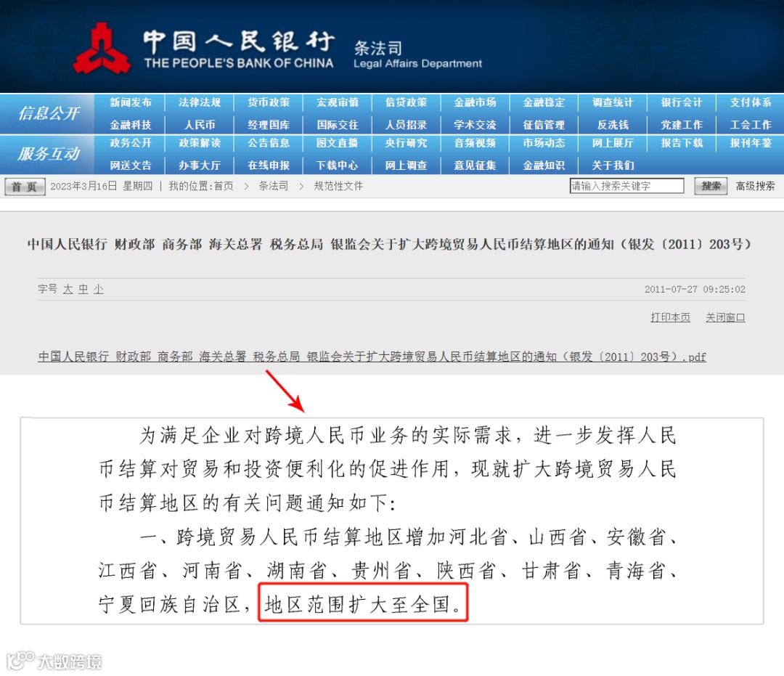Open 央行研究 section
Image resolution: width=784 pixels, height=676 pixels.
pyautogui.click(x=406, y=143)
